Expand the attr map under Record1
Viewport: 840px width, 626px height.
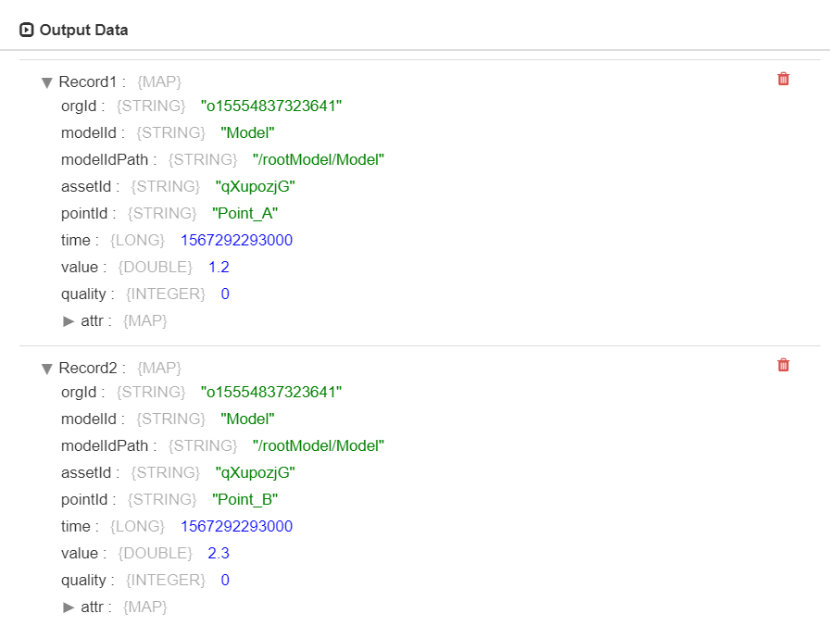pos(69,320)
